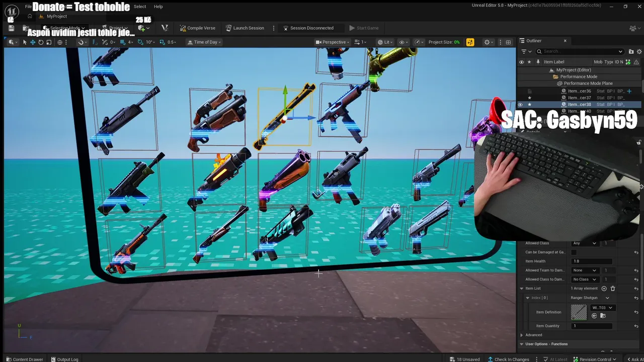Open the viewport Show (eye) dropdown
This screenshot has width=644, height=362.
pyautogui.click(x=404, y=42)
